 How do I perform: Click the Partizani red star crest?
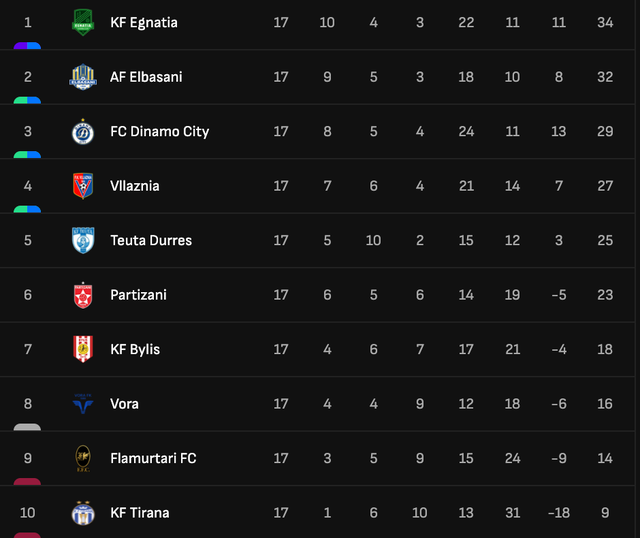[x=82, y=295]
